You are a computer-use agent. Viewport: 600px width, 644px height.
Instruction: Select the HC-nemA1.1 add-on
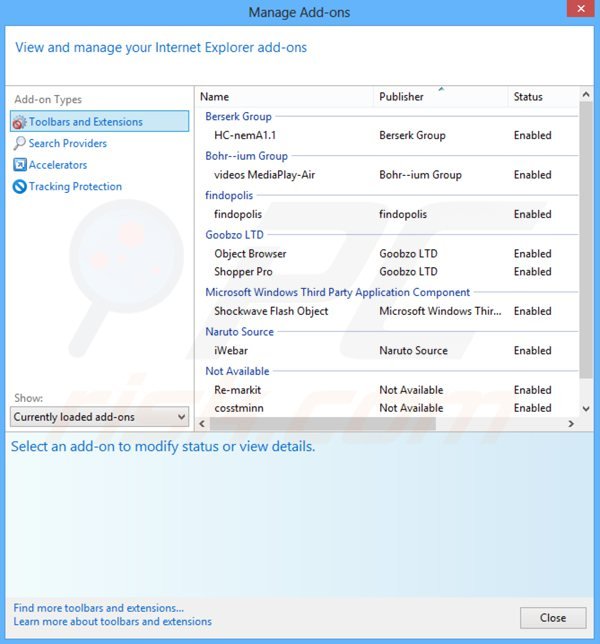(245, 136)
